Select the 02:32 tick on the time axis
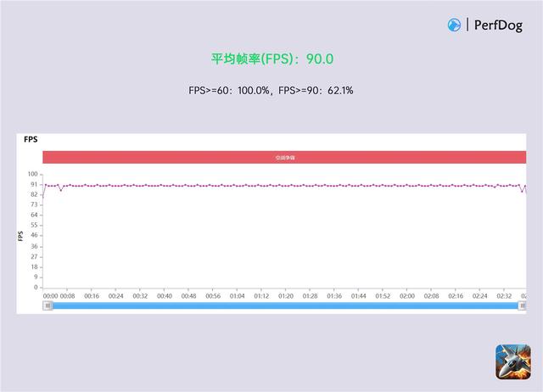Screen dimensions: 543x392 (504, 296)
